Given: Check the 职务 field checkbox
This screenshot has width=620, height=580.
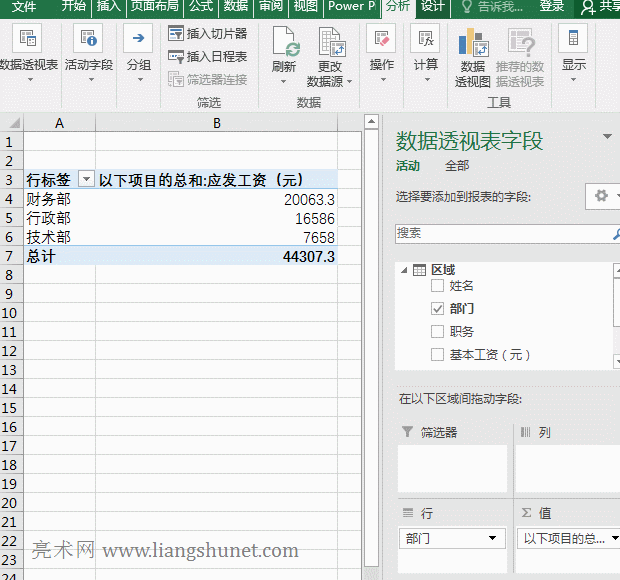Looking at the screenshot, I should (x=437, y=332).
